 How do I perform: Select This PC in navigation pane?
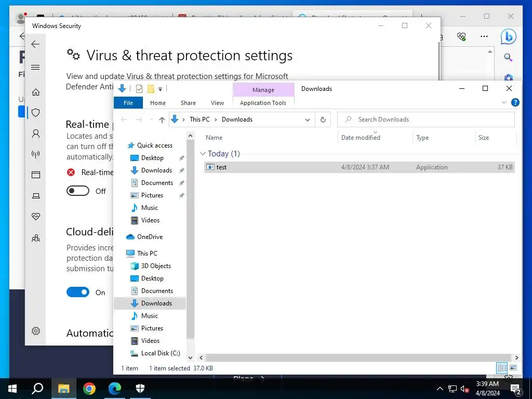(x=147, y=254)
